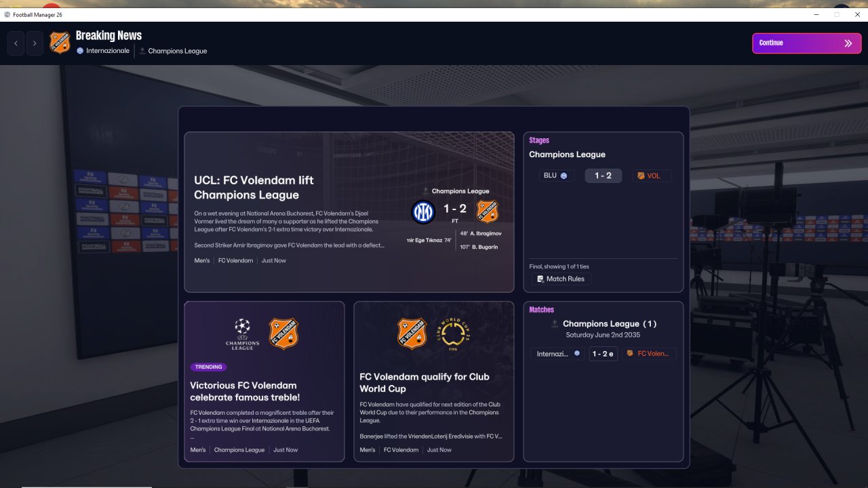The width and height of the screenshot is (868, 488).
Task: Click the FC Volendam crest beside the 1 - 2 score
Action: (487, 212)
